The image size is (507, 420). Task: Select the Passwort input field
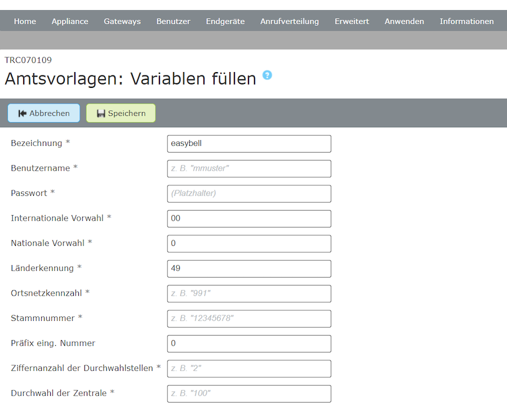coord(249,194)
